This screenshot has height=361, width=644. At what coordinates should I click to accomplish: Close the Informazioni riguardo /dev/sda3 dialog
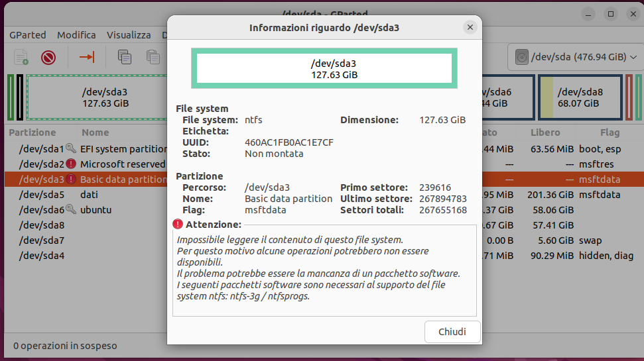pyautogui.click(x=470, y=27)
